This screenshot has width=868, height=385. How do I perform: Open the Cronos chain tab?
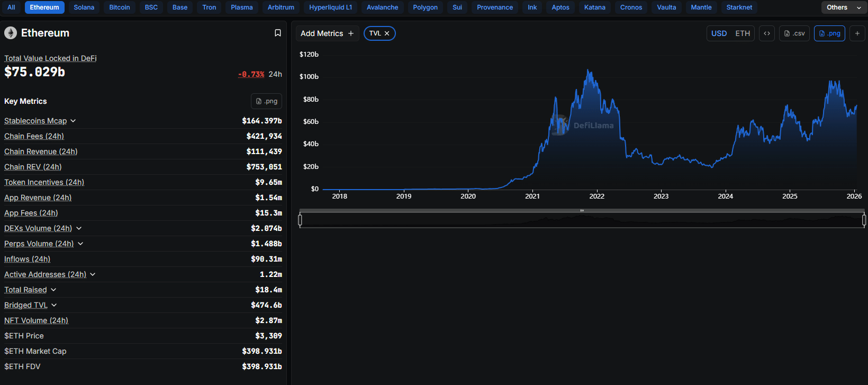click(631, 7)
